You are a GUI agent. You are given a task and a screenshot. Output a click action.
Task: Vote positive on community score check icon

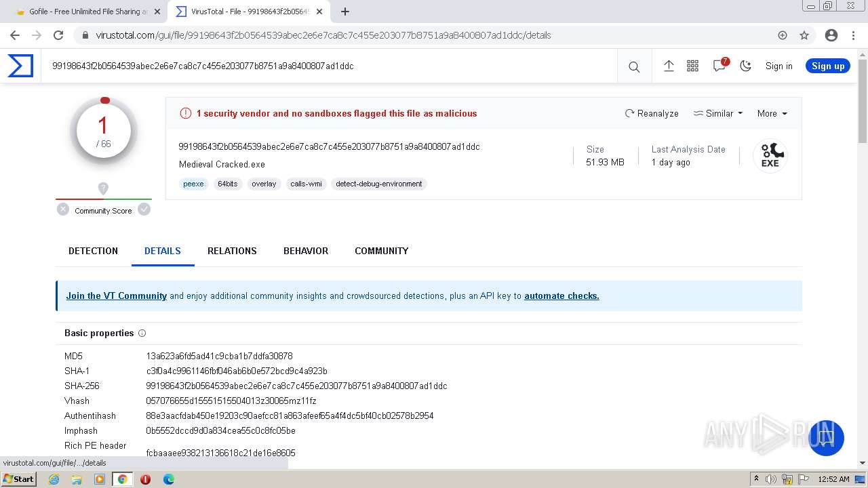coord(144,209)
